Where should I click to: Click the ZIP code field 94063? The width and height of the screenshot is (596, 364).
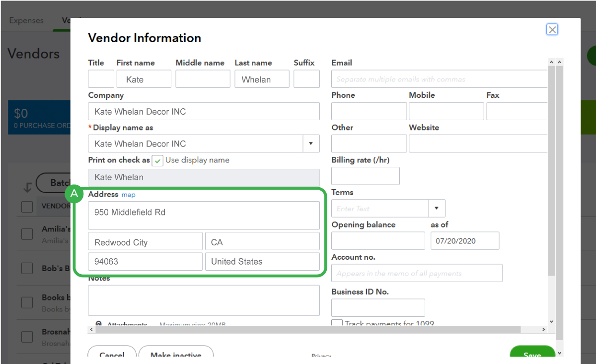point(145,262)
